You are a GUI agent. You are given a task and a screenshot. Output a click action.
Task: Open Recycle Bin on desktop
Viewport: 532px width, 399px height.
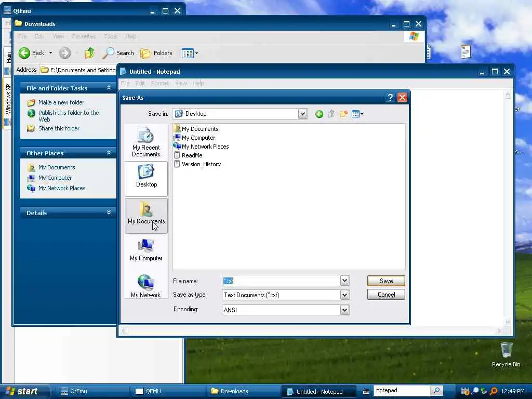coord(506,354)
